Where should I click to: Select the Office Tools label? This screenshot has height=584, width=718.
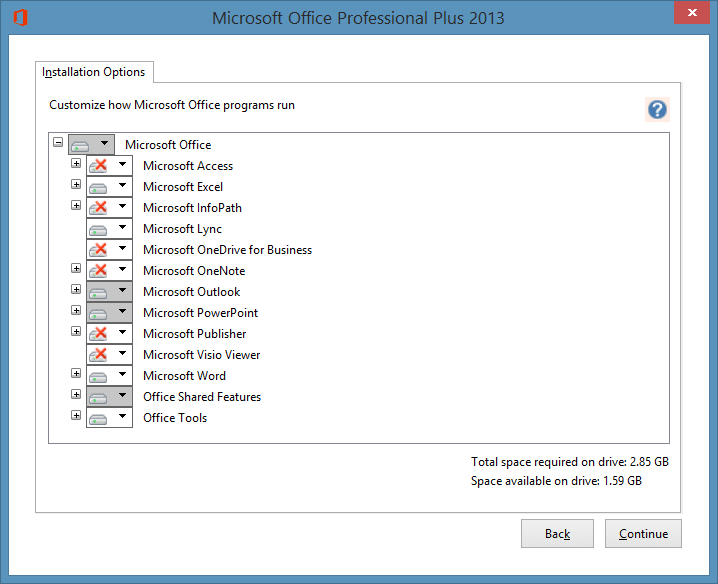tap(175, 418)
